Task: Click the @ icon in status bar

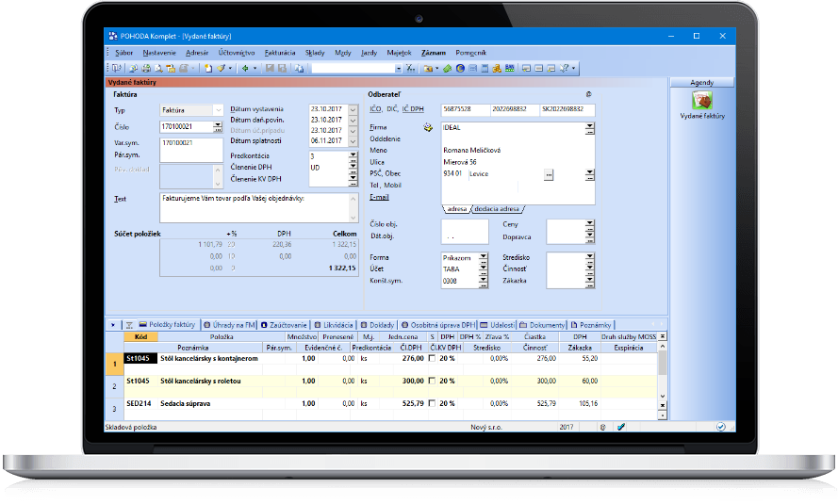Action: (x=602, y=427)
